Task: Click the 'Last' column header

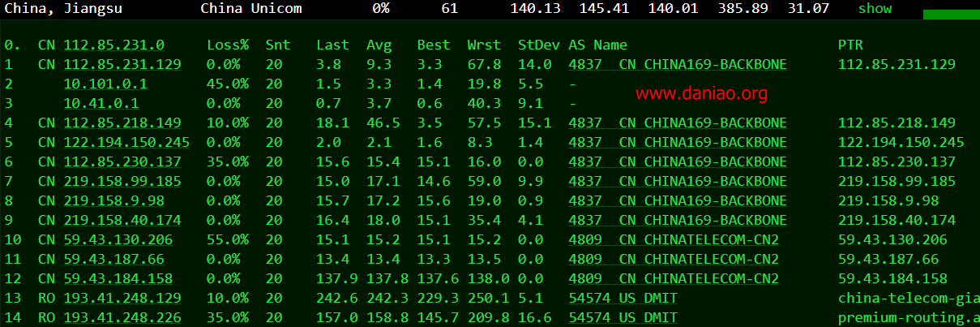Action: point(332,45)
